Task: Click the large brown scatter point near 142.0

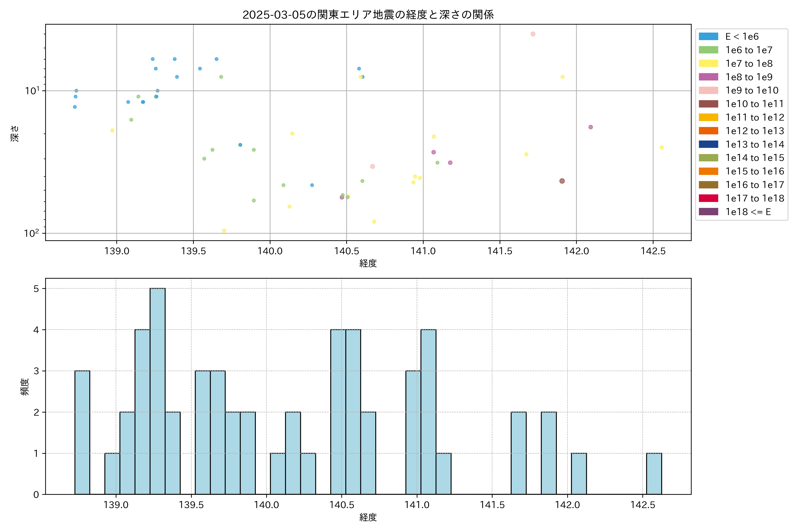Action: (x=562, y=181)
